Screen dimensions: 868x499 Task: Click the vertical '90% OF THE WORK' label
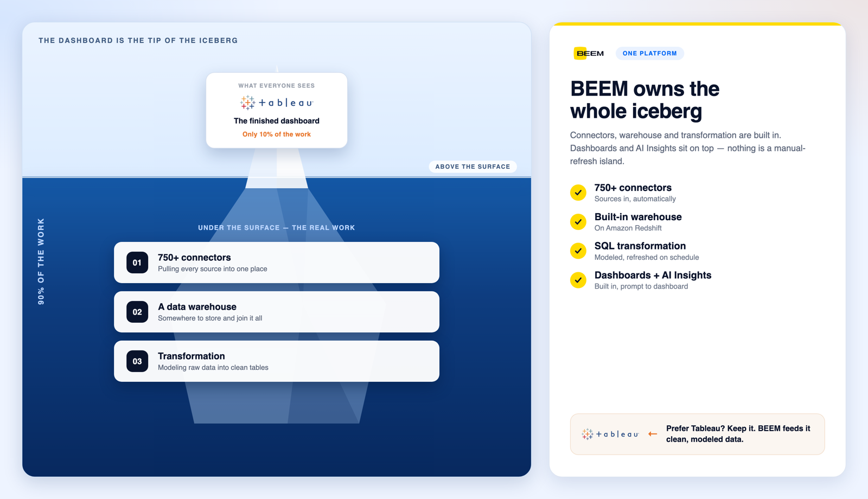pos(41,261)
